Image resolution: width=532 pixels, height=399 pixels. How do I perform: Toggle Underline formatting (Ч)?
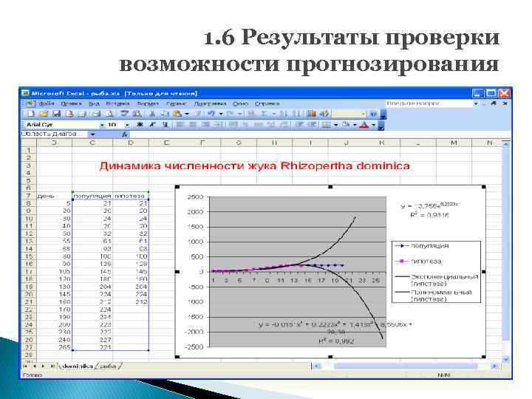coord(165,125)
